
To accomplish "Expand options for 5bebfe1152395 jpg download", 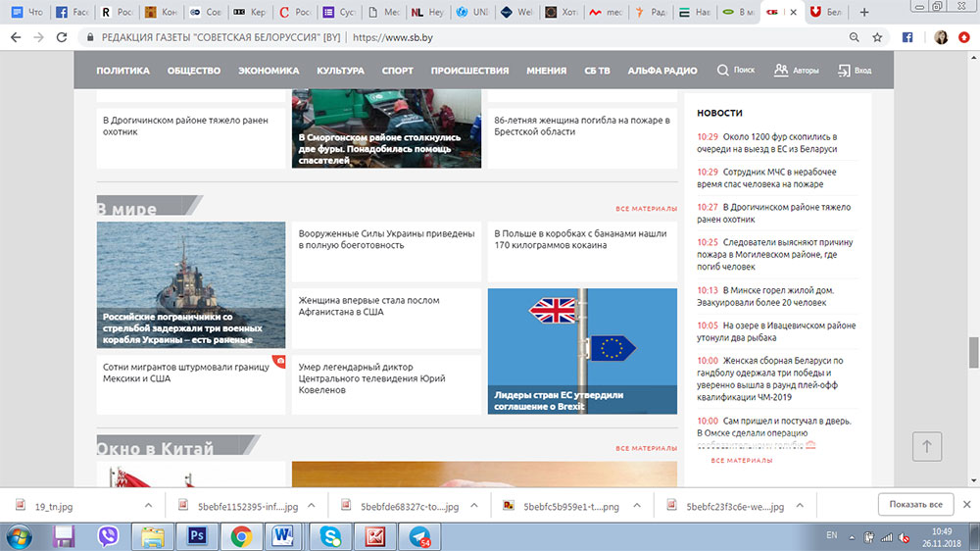I will coord(312,506).
